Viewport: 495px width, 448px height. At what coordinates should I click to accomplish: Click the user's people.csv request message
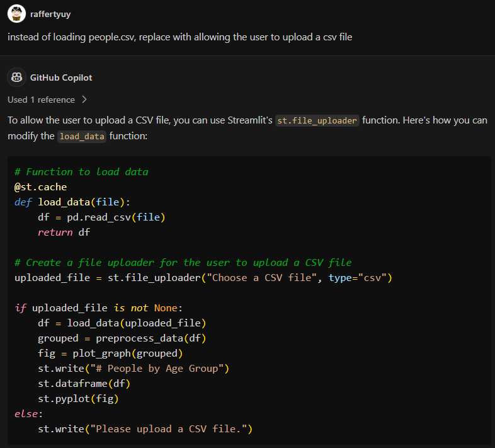(x=179, y=37)
